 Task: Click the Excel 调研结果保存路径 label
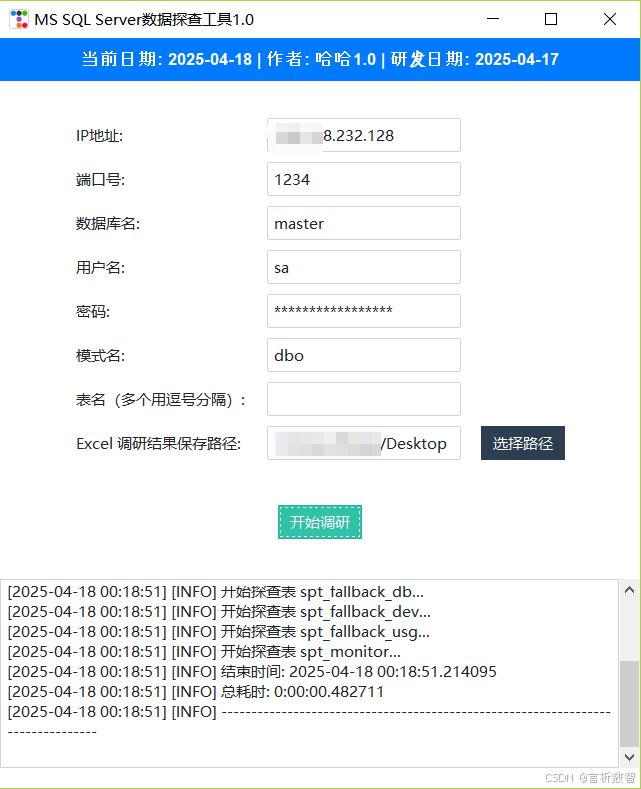158,444
